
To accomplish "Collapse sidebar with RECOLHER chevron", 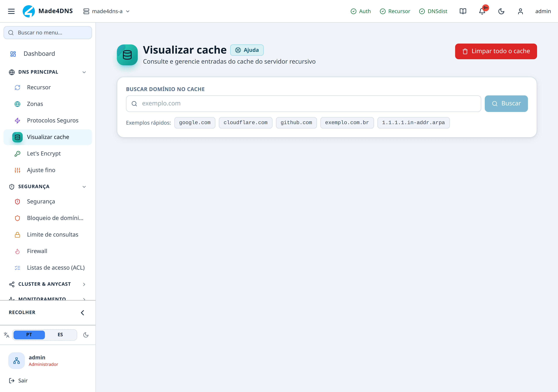I will click(82, 313).
